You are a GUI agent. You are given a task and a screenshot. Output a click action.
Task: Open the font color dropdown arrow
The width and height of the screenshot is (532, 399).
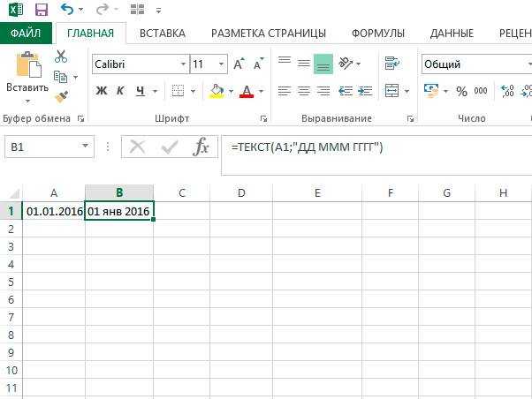[262, 91]
